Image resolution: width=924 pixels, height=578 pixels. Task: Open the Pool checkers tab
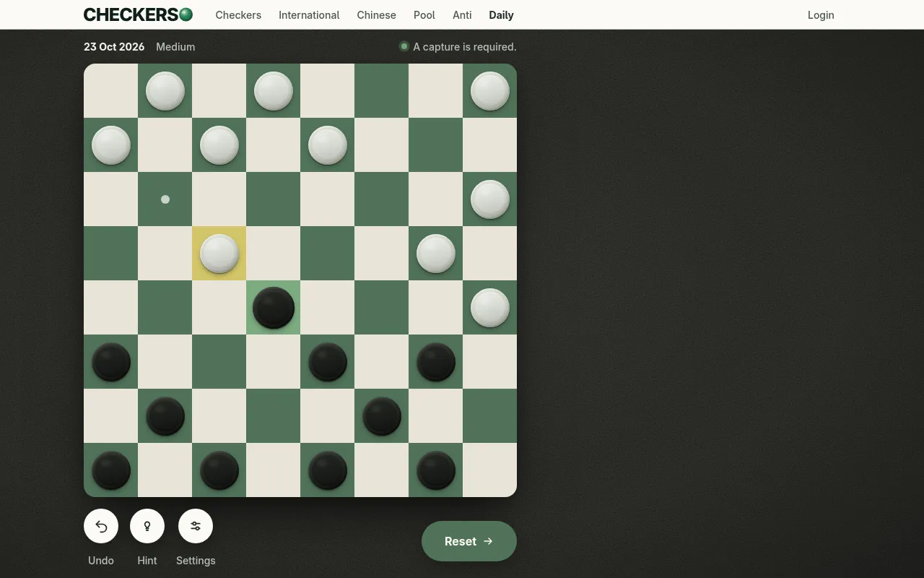point(424,14)
